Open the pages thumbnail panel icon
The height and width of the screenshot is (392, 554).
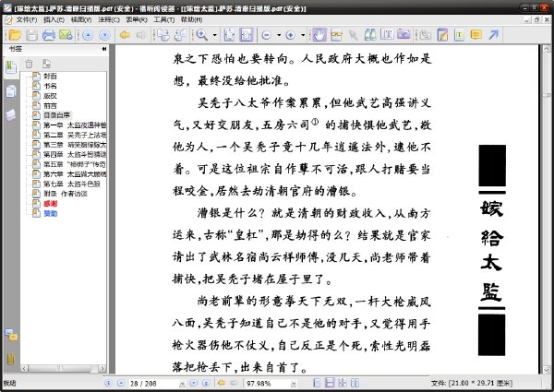[11, 91]
